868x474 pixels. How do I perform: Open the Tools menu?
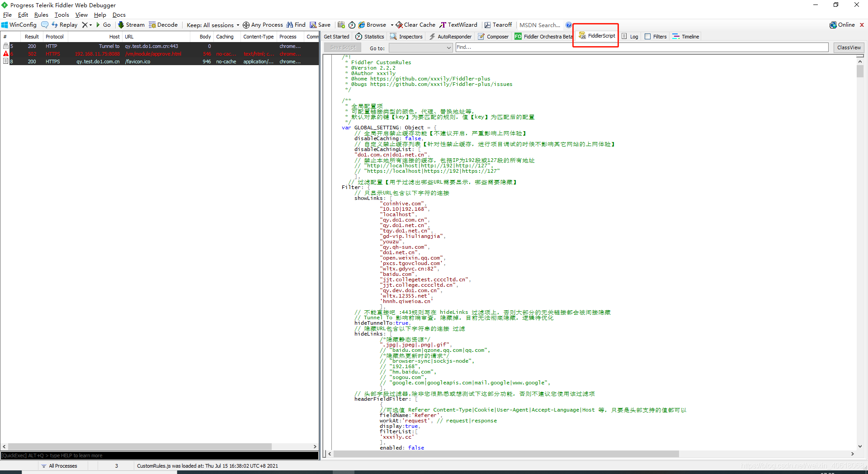coord(62,15)
